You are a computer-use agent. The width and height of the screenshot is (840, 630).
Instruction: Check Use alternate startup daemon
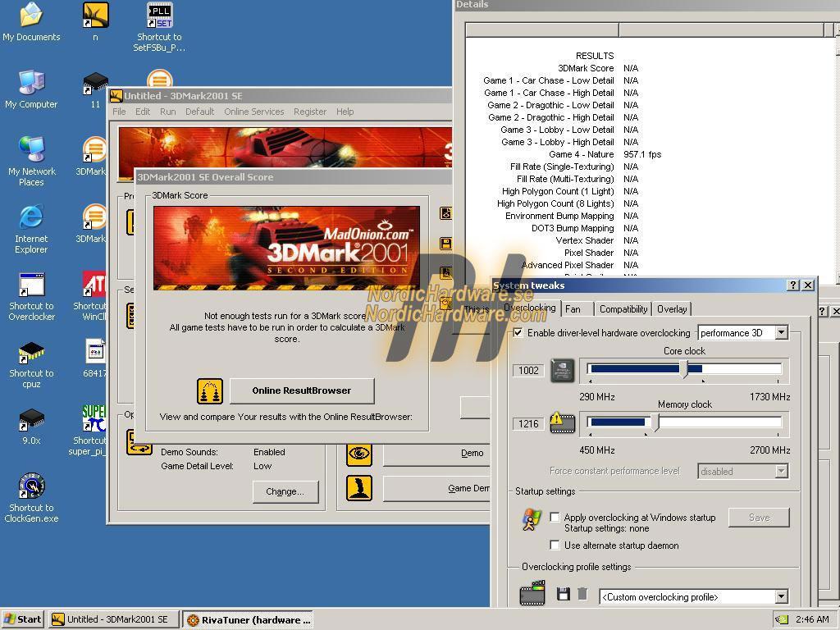click(x=555, y=545)
